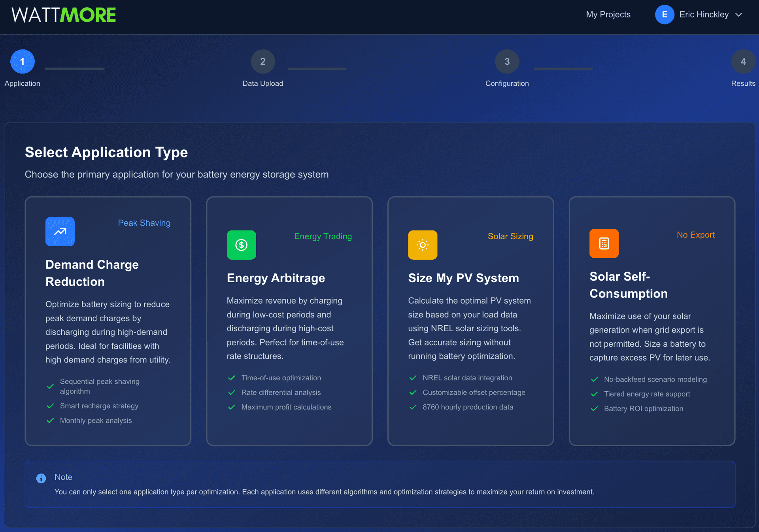The height and width of the screenshot is (532, 759).
Task: Expand the account dropdown chevron
Action: [739, 15]
